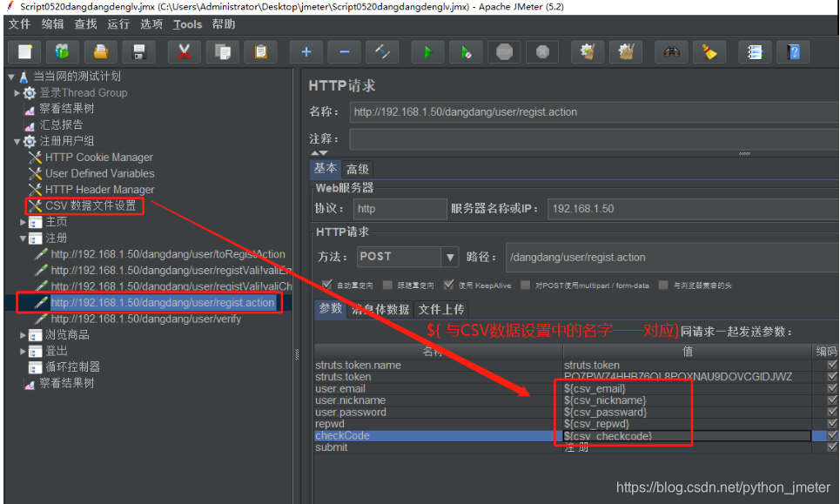Click the Paste clipboard icon
The width and height of the screenshot is (840, 504).
coord(261,52)
